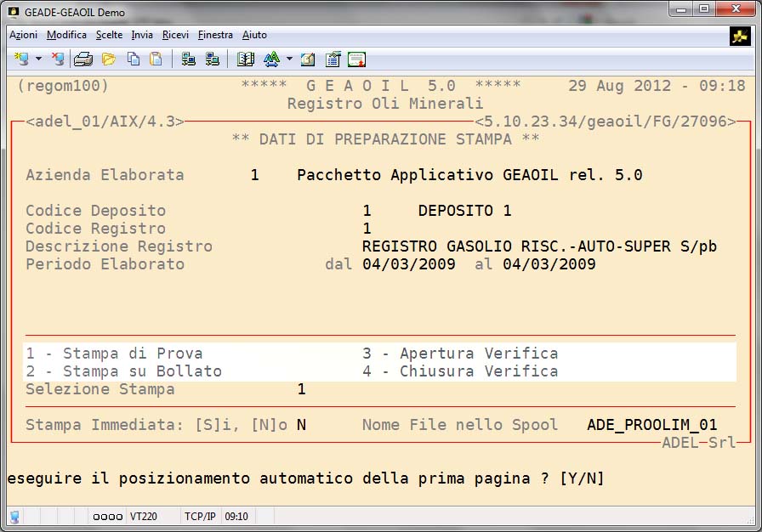Select option 4 - Chiusura Verifica

460,371
